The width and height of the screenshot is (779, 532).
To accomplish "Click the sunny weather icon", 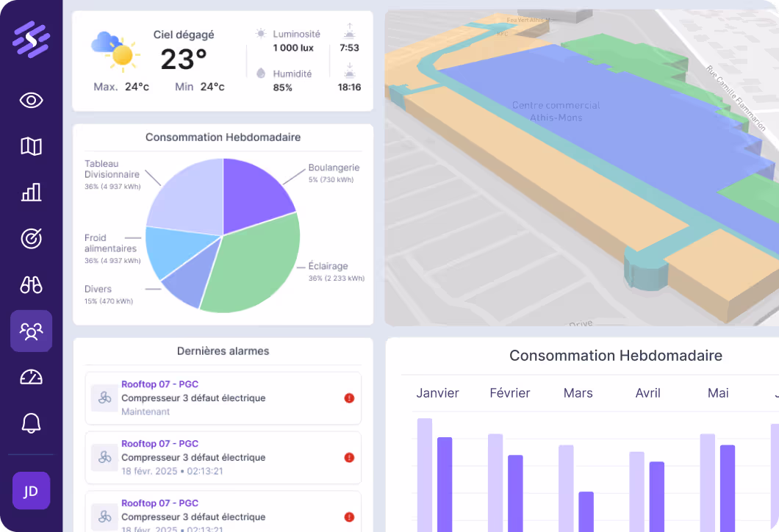I will 115,51.
